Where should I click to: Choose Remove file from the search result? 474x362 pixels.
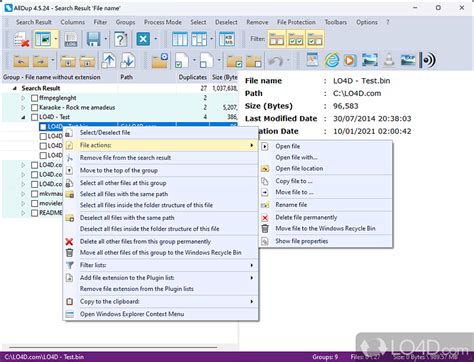[161, 158]
